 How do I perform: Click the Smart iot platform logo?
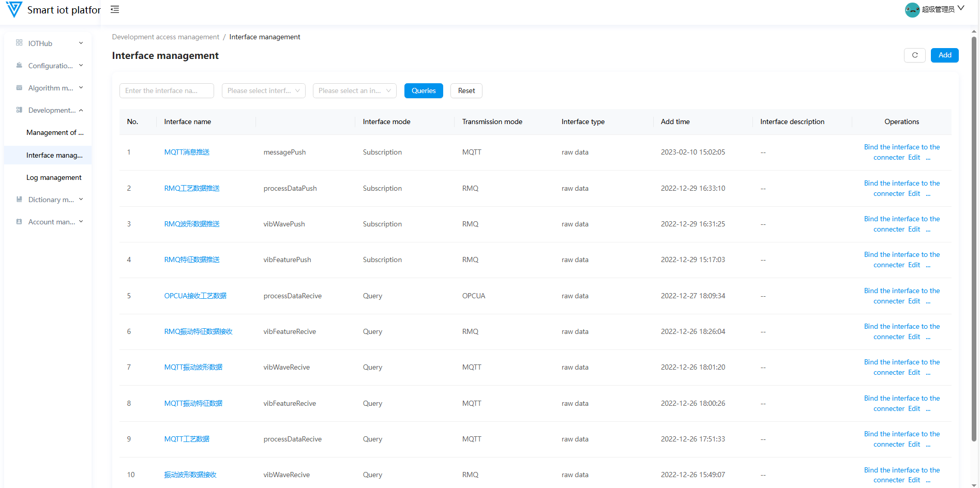click(14, 9)
